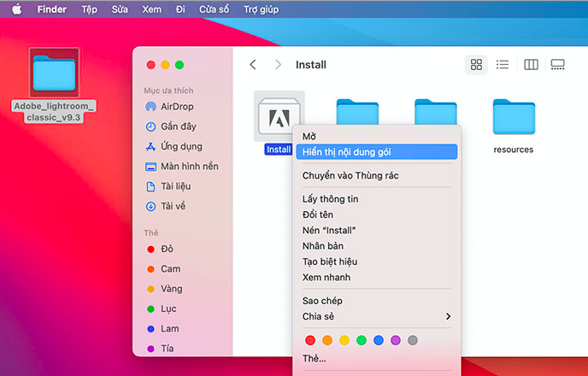
Task: Select the Cam tag in sidebar
Action: tap(163, 269)
